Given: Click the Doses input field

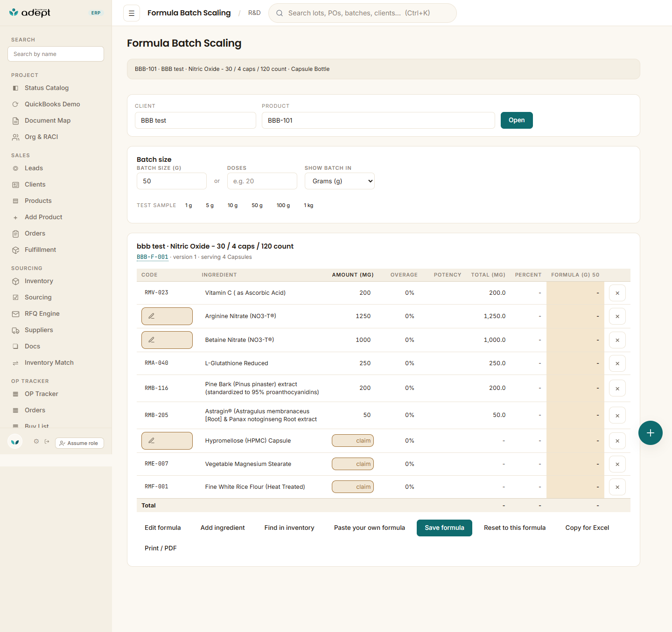Looking at the screenshot, I should [x=262, y=181].
